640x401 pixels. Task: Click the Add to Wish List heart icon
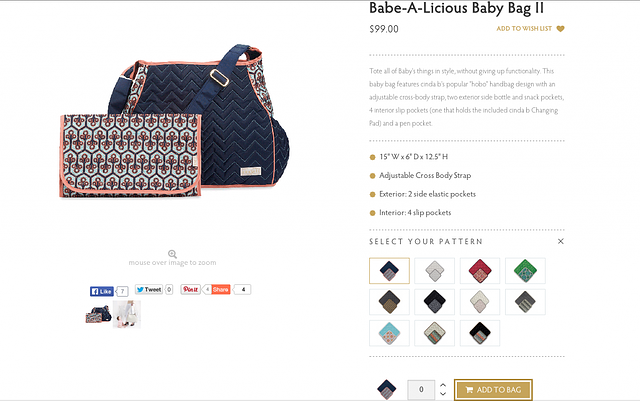(560, 29)
